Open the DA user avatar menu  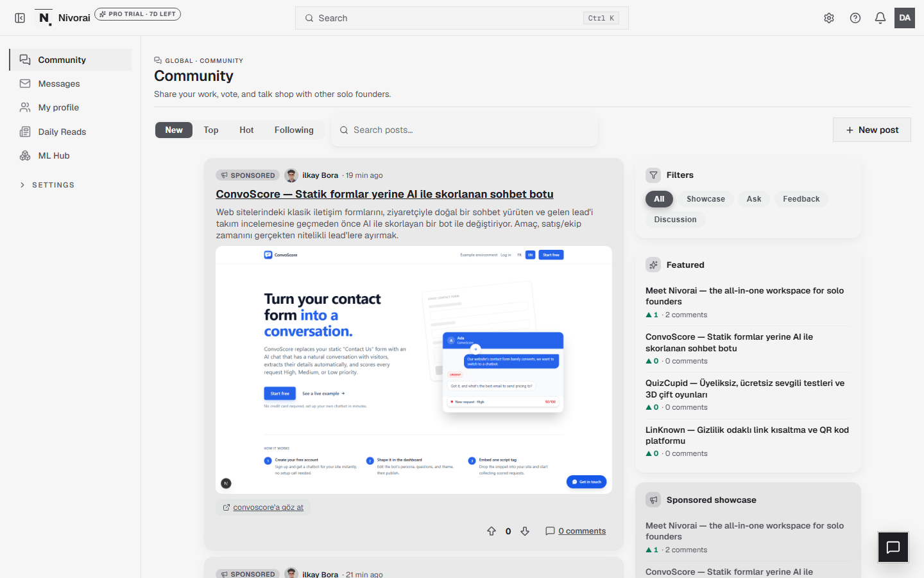point(905,18)
